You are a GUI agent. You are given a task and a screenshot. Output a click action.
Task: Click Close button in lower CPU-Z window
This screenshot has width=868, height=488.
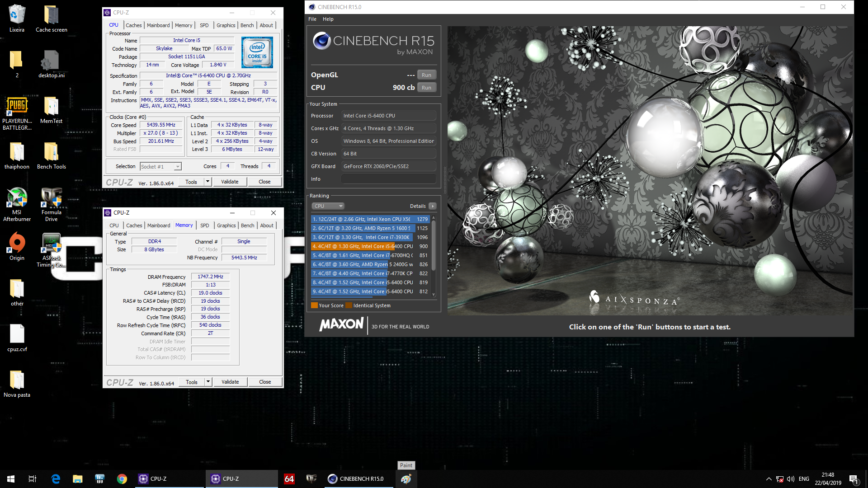(265, 382)
